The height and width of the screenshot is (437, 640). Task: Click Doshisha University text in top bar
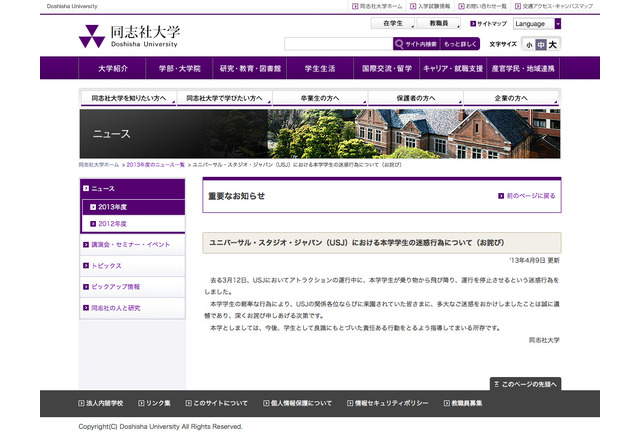click(x=72, y=6)
